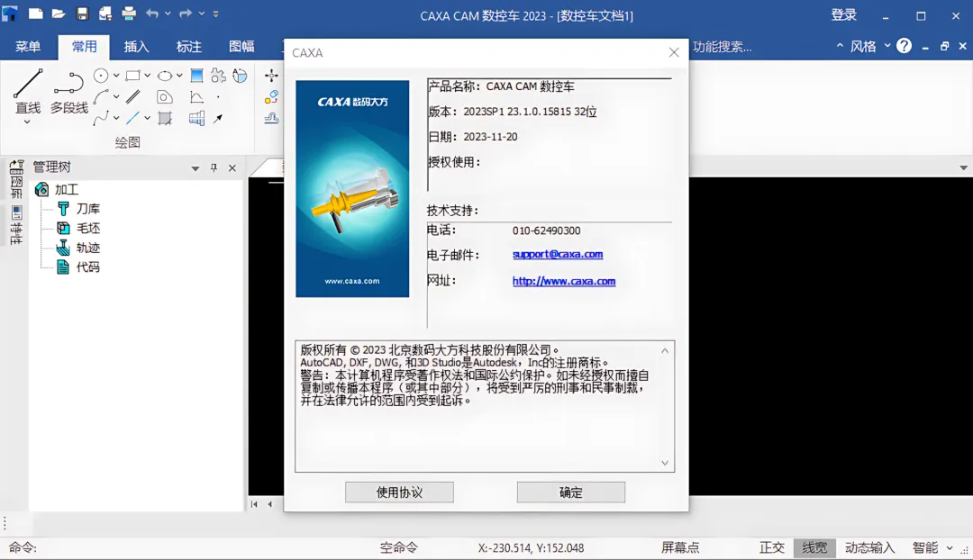
Task: Expand the redo history dropdown
Action: [201, 14]
